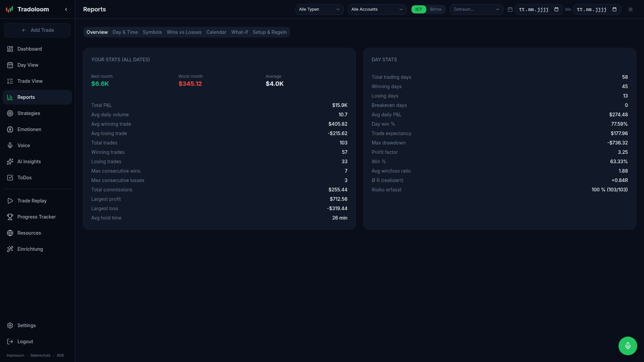Click the AI Insights sparkle icon

[x=10, y=162]
